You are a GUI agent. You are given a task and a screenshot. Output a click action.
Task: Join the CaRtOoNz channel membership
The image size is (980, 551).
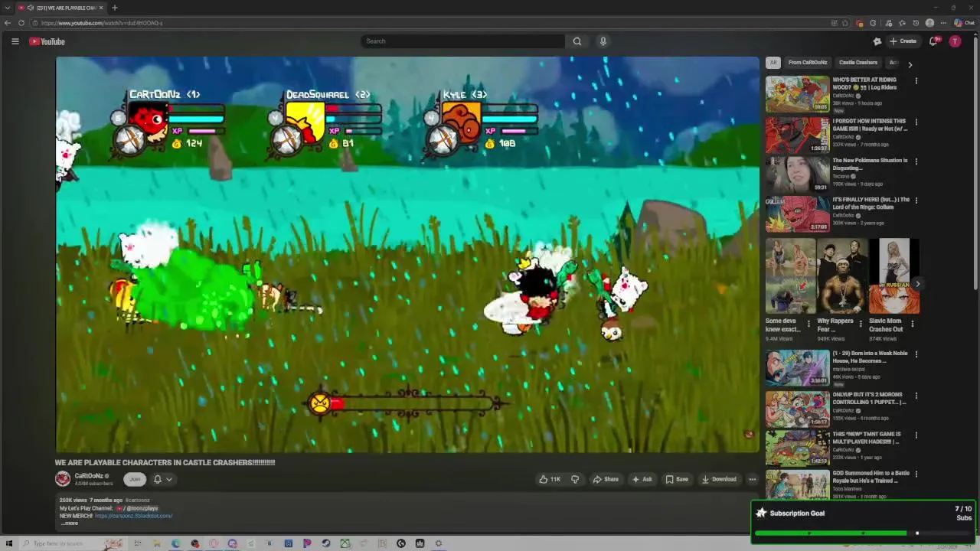coord(135,479)
